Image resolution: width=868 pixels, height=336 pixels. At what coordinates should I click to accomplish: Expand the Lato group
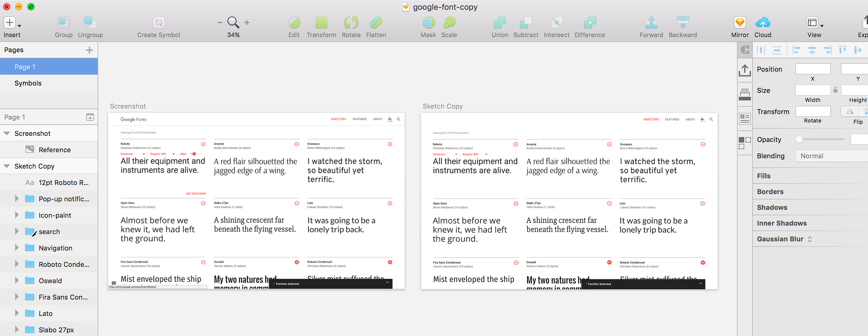[16, 313]
